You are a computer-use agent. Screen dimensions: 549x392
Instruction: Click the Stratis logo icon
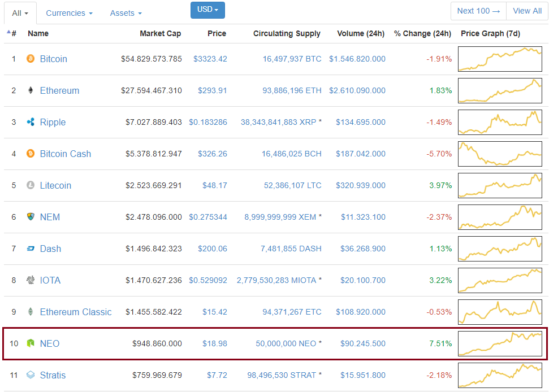31,375
